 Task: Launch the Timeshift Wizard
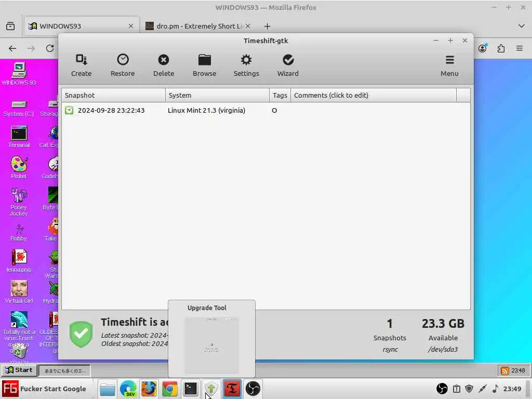(x=288, y=65)
